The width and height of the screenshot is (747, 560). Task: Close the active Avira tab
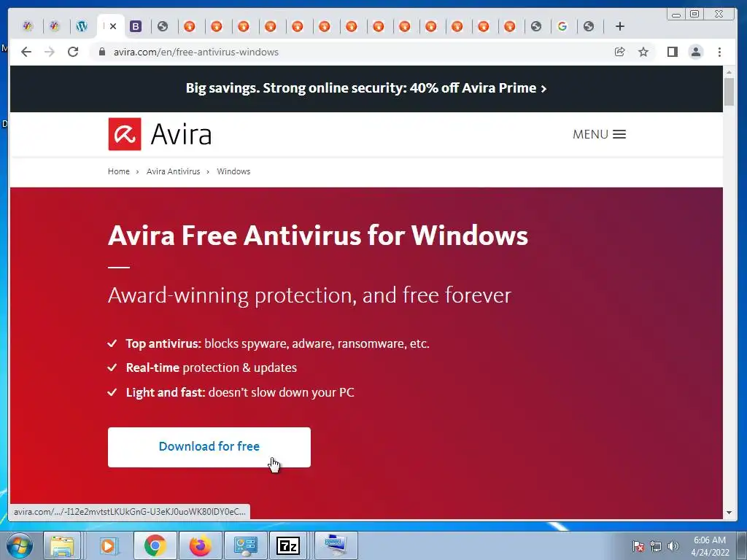tap(113, 26)
